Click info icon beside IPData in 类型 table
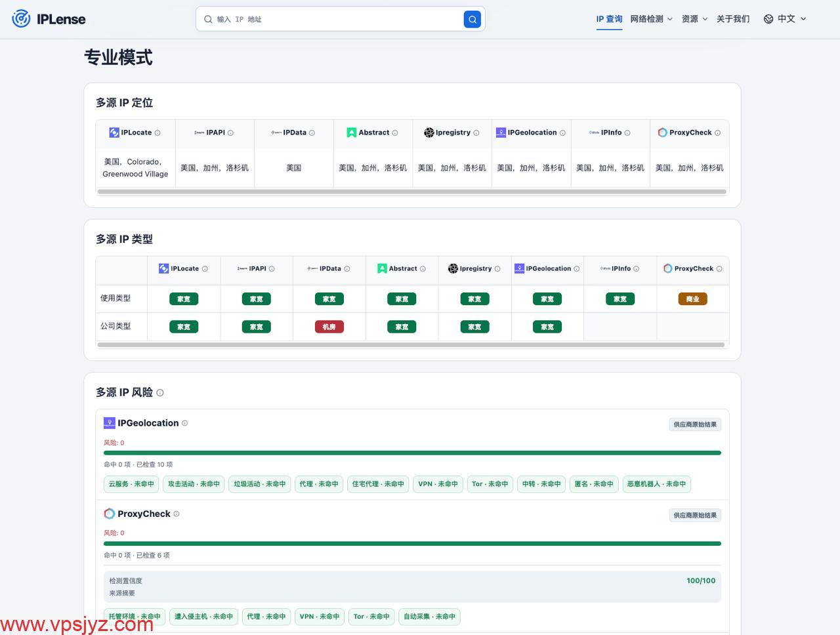The height and width of the screenshot is (635, 840). click(x=347, y=269)
